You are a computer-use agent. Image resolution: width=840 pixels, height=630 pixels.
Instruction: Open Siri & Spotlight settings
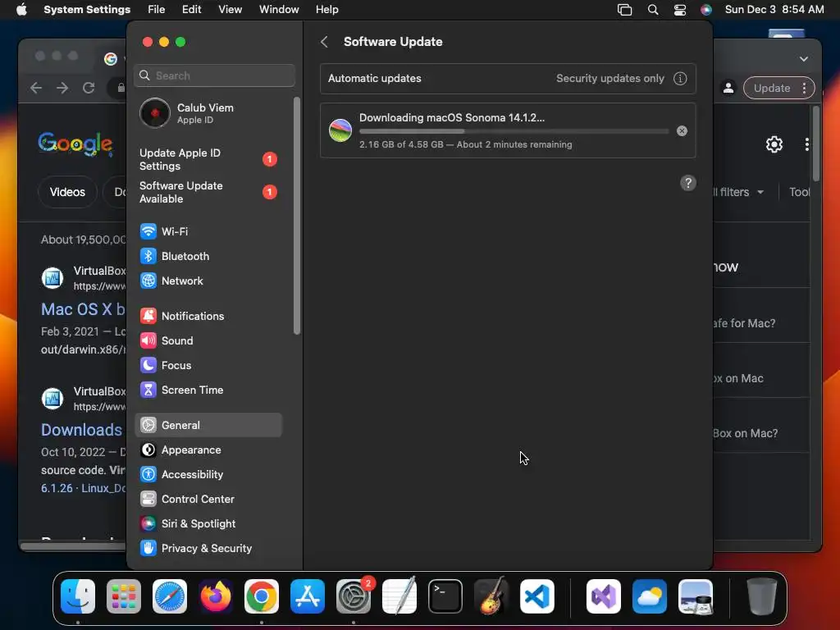coord(208,524)
